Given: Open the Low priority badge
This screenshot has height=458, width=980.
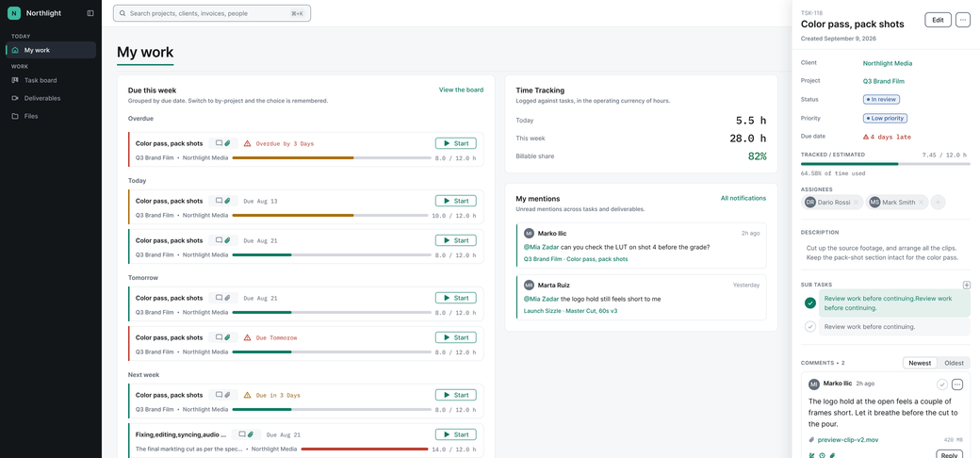Looking at the screenshot, I should point(885,118).
